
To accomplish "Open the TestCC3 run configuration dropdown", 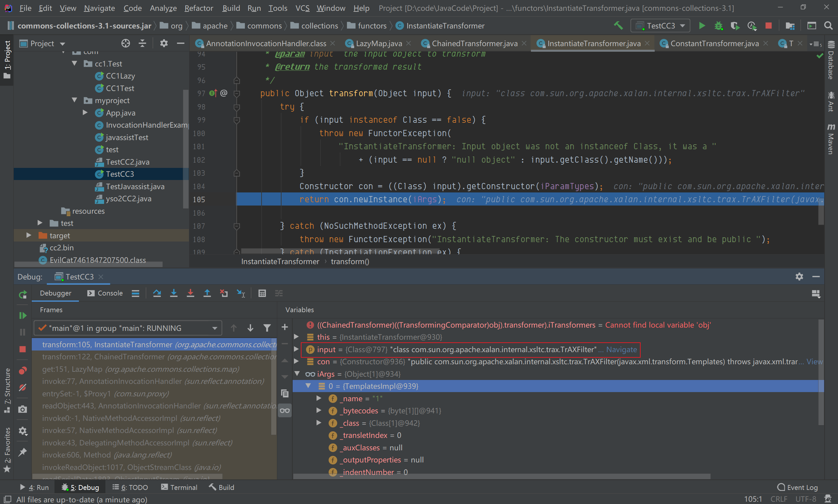I will (660, 26).
